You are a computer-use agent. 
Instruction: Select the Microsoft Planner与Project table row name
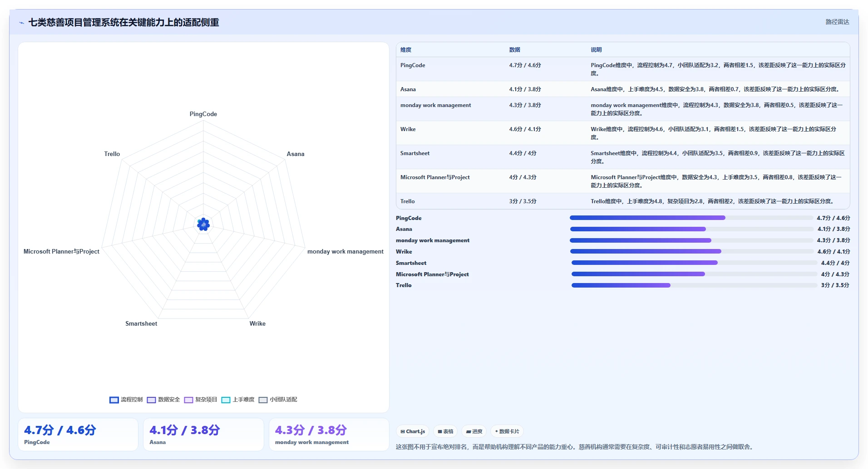[435, 177]
